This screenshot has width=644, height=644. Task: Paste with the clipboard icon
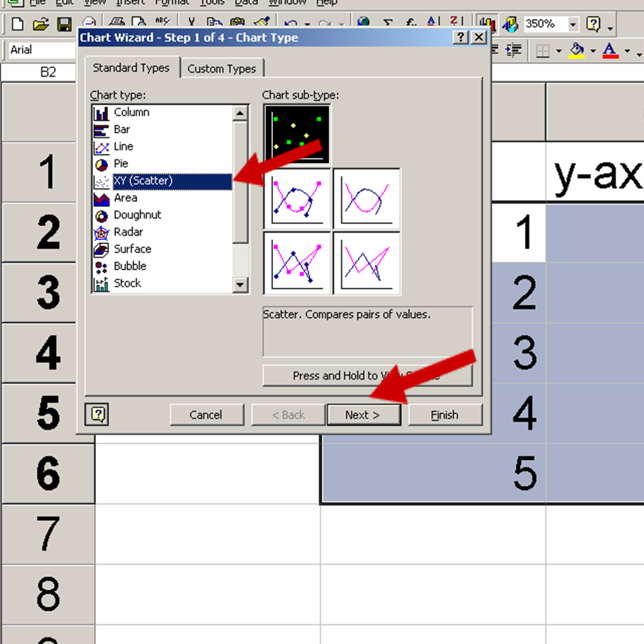coord(238,21)
